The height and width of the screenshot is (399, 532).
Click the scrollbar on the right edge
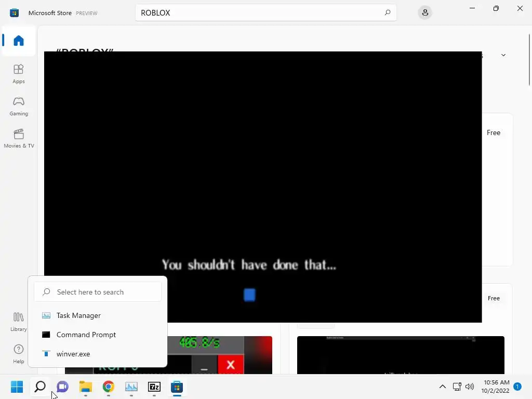pos(529,60)
